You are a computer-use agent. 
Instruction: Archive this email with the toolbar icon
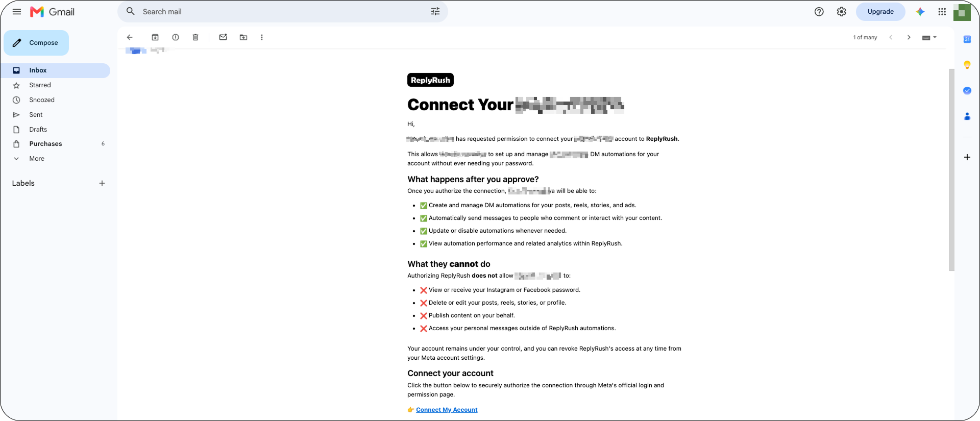pos(155,37)
